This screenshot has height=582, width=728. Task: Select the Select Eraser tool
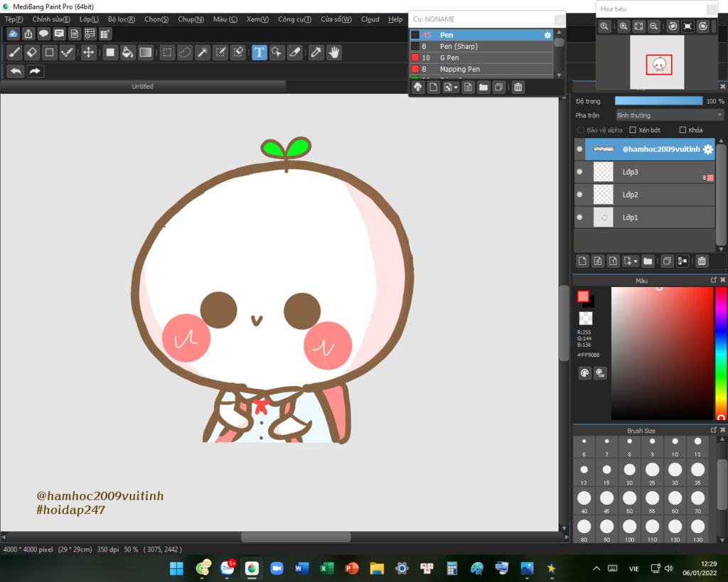pyautogui.click(x=238, y=53)
